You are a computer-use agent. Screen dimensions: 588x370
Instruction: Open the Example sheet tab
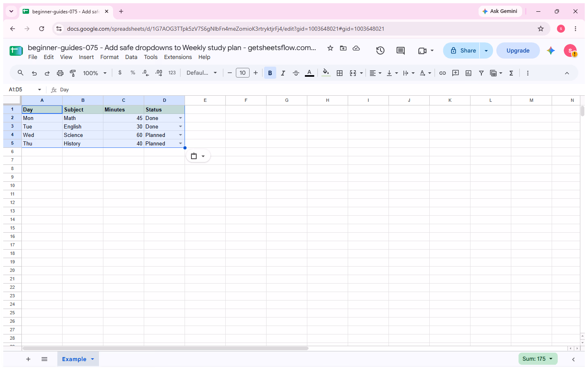[78, 359]
